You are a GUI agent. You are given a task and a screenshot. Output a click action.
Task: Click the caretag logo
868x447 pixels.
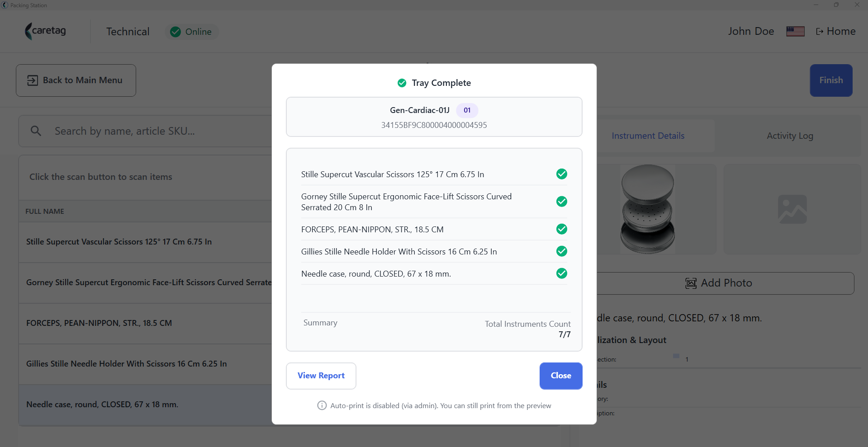[45, 31]
